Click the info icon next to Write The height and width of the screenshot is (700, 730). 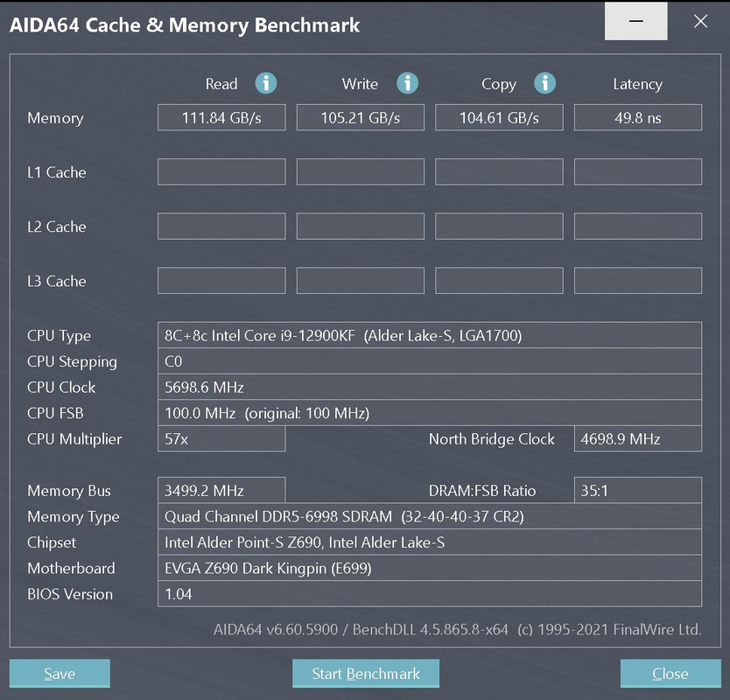click(x=407, y=83)
